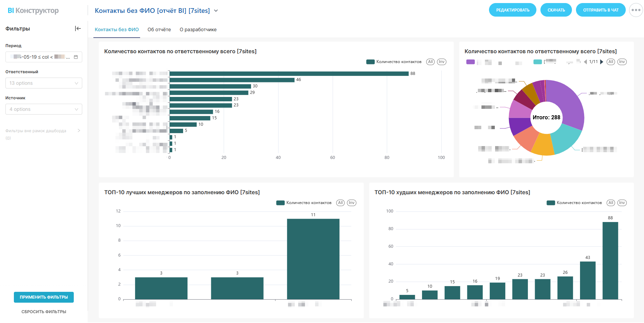Image resolution: width=644 pixels, height=323 pixels.
Task: Open the three-dots more options menu
Action: tap(636, 10)
